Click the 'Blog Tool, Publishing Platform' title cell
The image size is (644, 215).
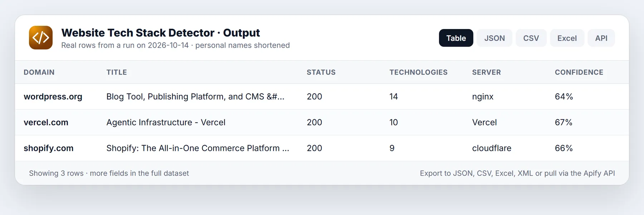pos(195,96)
